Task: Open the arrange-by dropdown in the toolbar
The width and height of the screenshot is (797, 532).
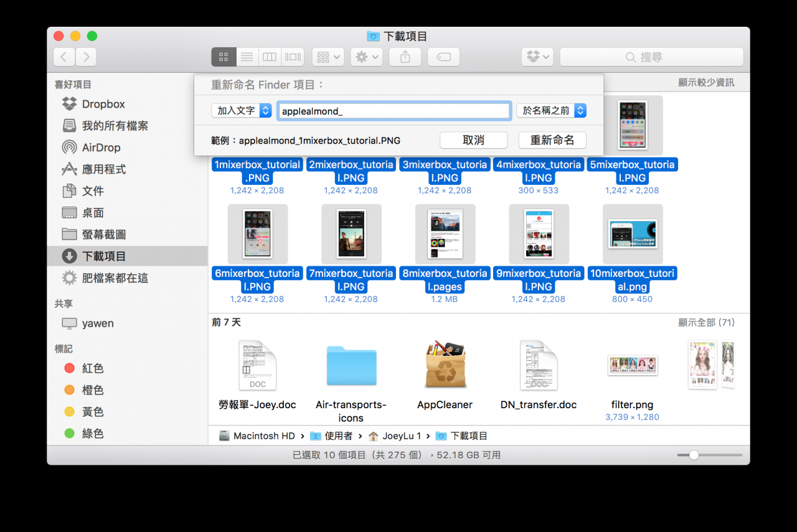Action: [328, 57]
